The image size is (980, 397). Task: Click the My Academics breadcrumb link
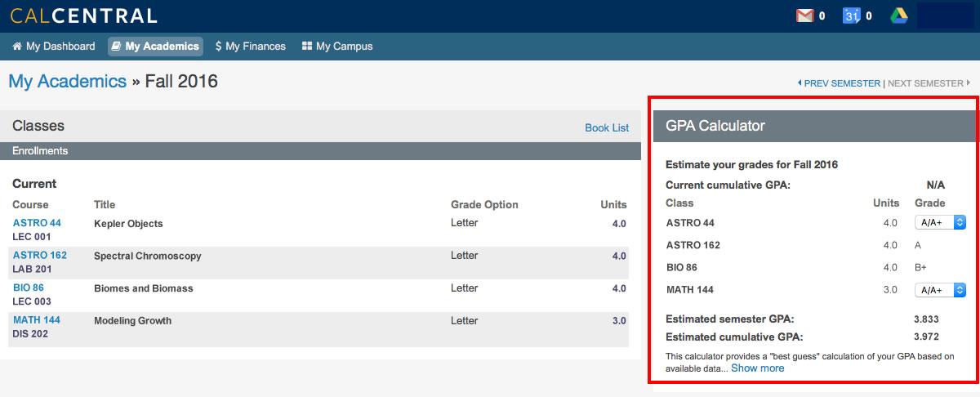[68, 81]
